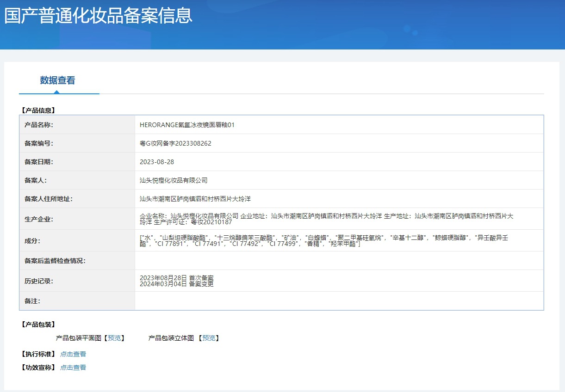Click the 产品名称 label cell
The image size is (565, 392).
click(77, 125)
